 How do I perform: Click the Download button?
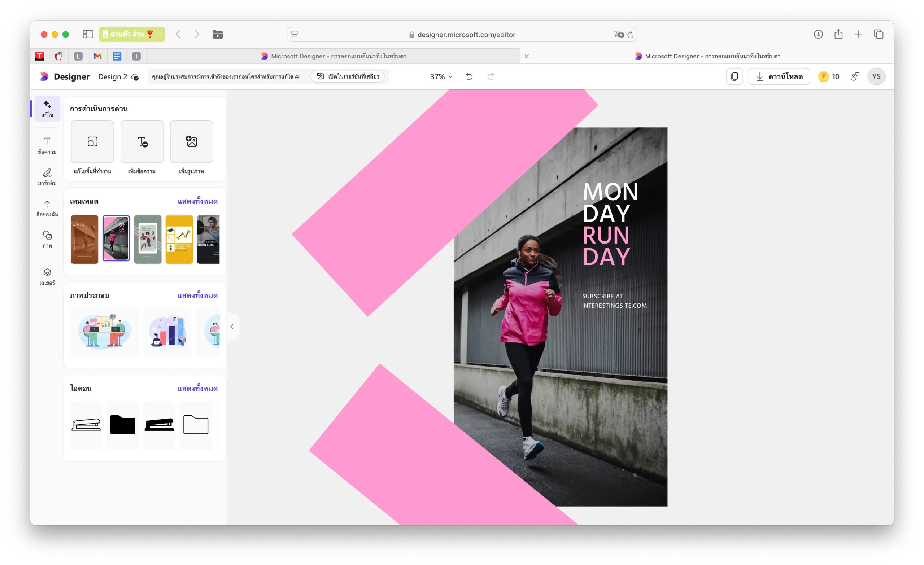[x=779, y=76]
